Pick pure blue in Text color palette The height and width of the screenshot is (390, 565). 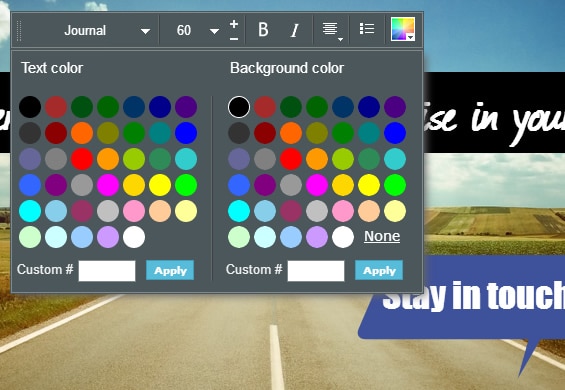pyautogui.click(x=186, y=133)
